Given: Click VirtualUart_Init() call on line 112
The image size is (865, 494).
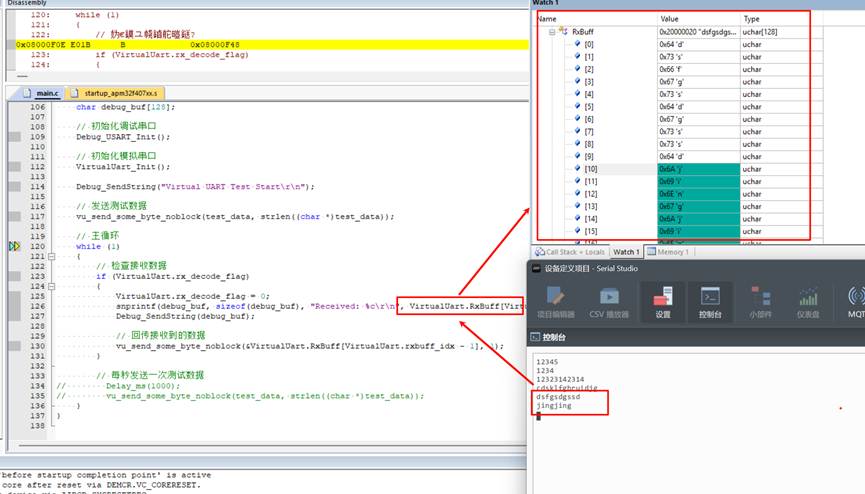Looking at the screenshot, I should pos(123,167).
